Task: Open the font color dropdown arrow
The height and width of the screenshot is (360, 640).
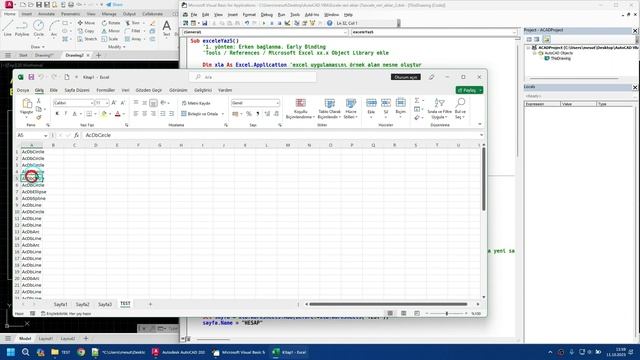Action: pos(123,114)
